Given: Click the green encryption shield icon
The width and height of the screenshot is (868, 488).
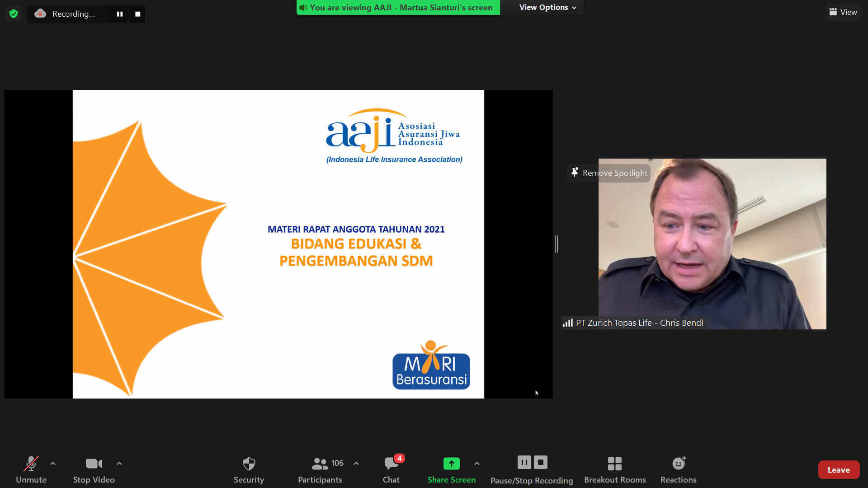Looking at the screenshot, I should 14,14.
